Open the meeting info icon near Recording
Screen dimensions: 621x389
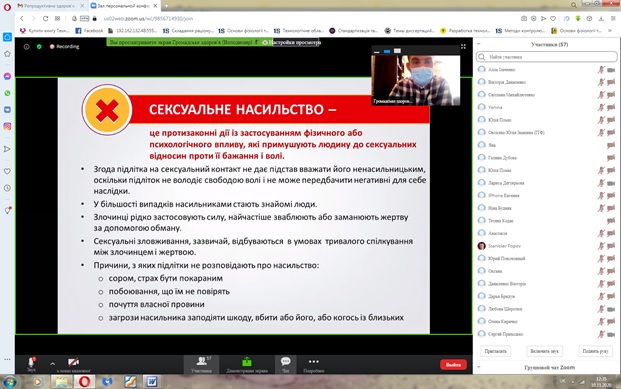[27, 47]
